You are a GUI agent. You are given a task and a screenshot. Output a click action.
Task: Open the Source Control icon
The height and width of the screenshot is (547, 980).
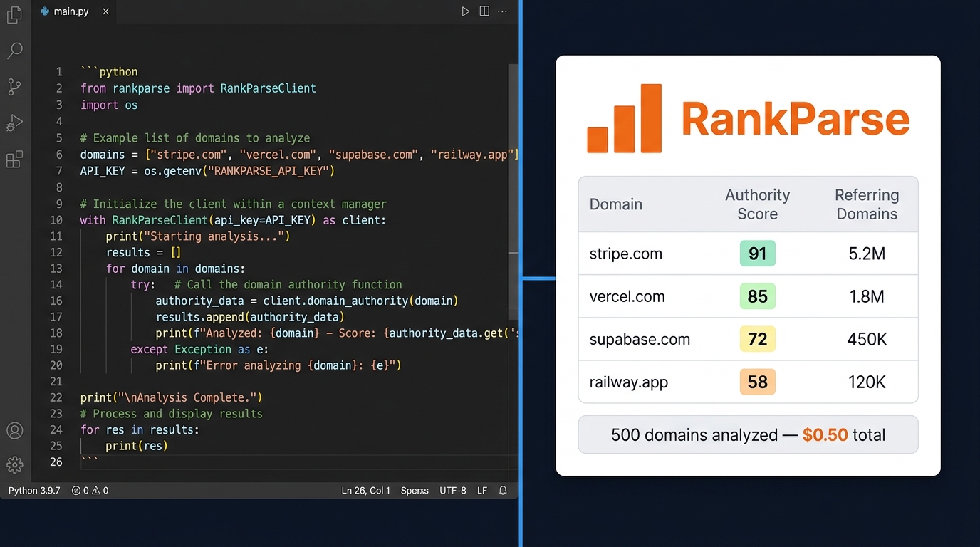tap(14, 87)
